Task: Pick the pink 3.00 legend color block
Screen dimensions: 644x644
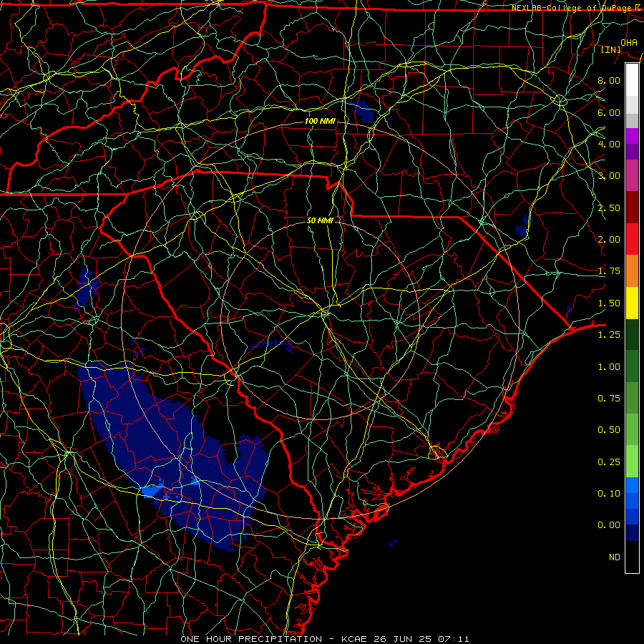Action: click(632, 175)
